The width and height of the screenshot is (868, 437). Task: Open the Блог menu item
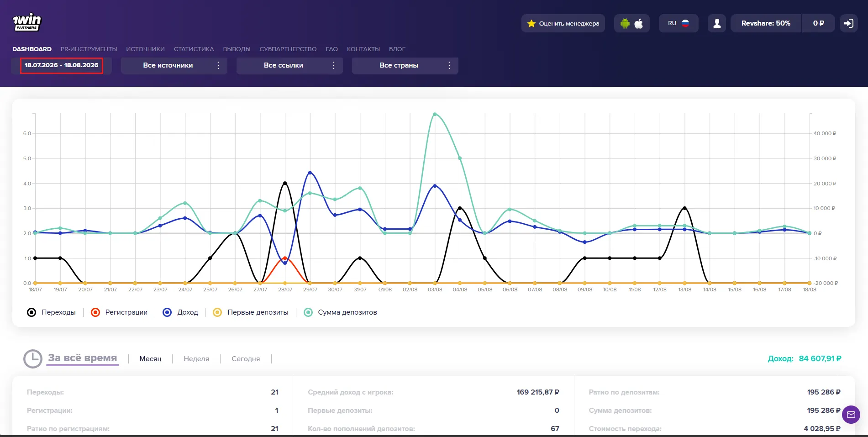point(397,49)
